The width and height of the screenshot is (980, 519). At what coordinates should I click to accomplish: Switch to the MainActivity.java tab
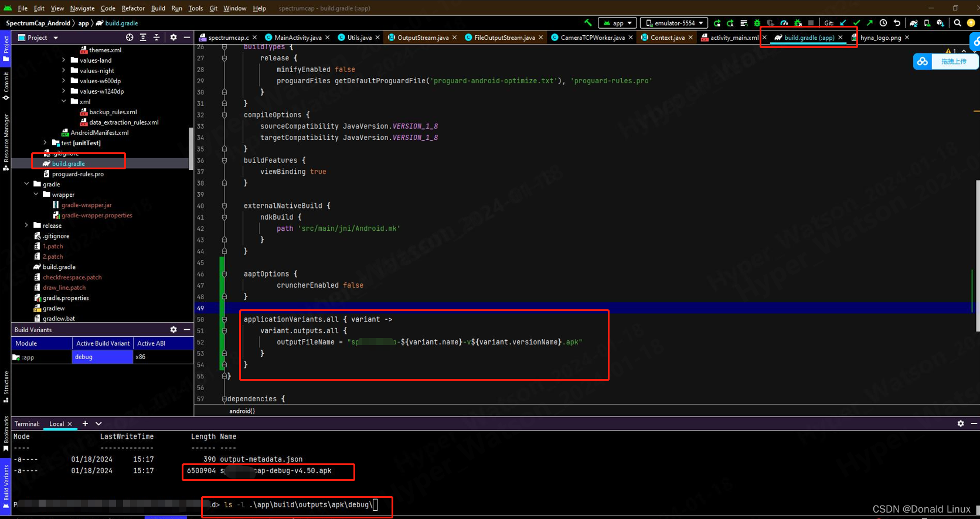pos(298,37)
